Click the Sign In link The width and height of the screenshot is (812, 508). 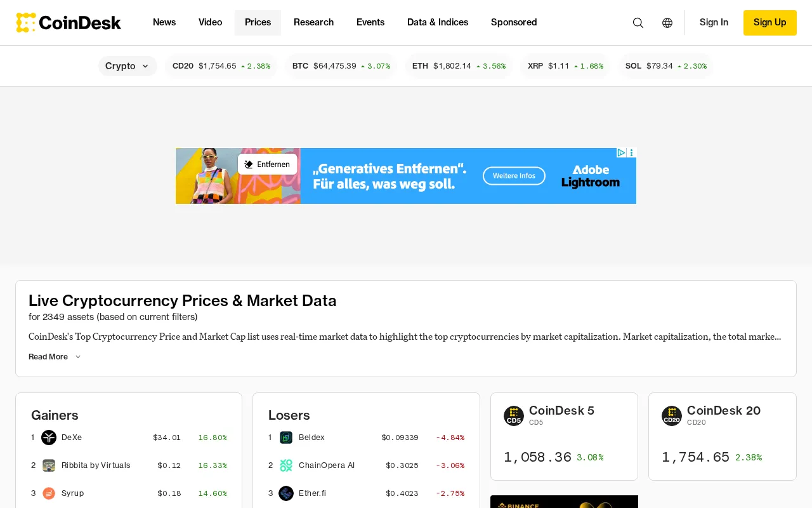714,23
